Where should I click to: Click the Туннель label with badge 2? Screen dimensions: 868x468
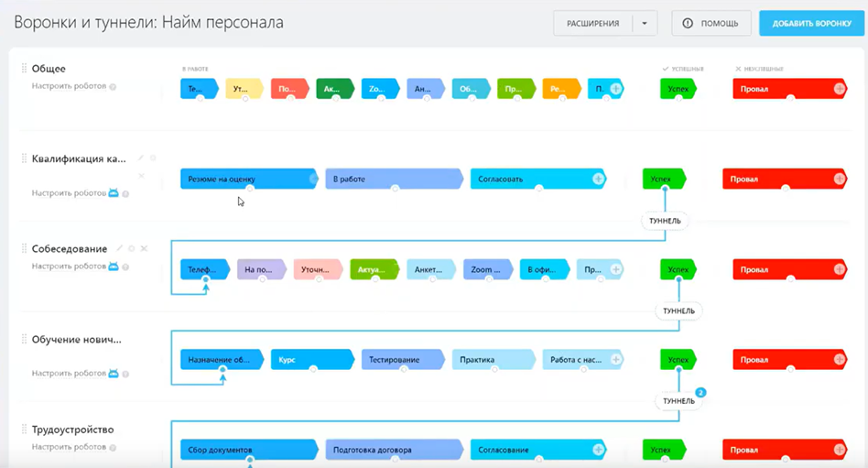coord(678,401)
